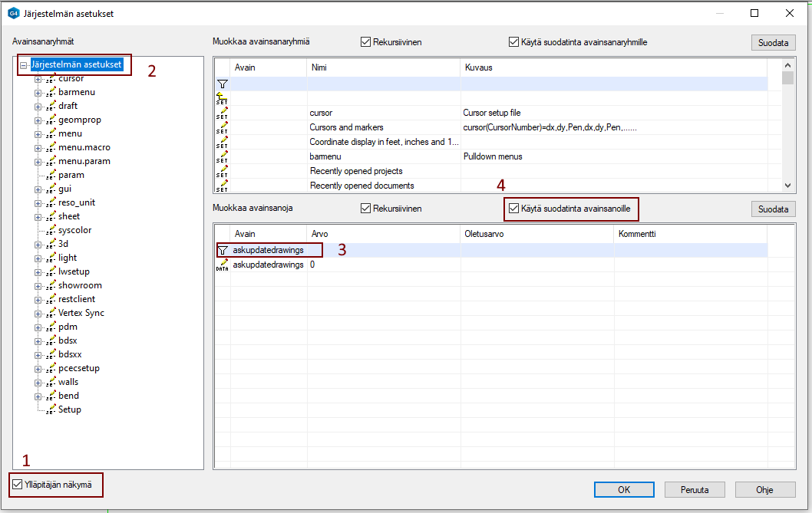Click the Peruuta button

click(x=694, y=489)
